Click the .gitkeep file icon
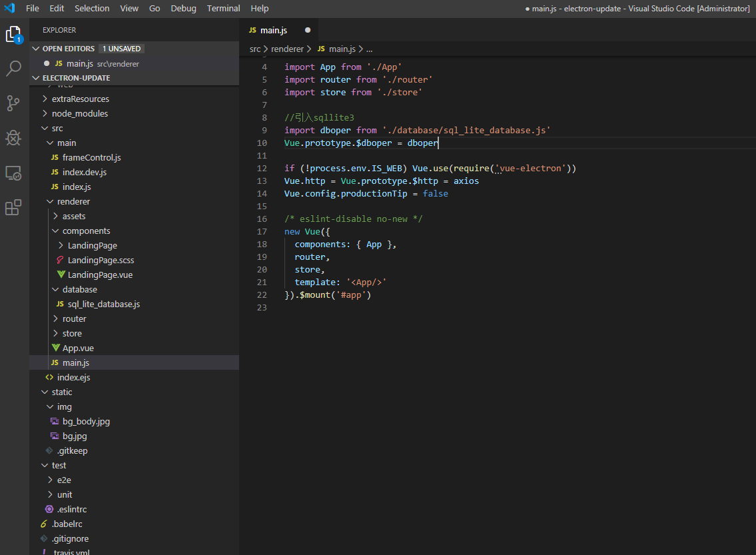The width and height of the screenshot is (756, 555). (x=50, y=450)
